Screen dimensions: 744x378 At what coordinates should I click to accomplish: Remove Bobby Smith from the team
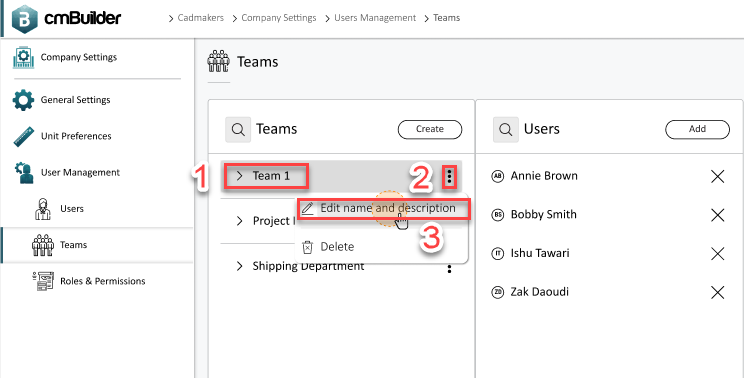coord(717,215)
